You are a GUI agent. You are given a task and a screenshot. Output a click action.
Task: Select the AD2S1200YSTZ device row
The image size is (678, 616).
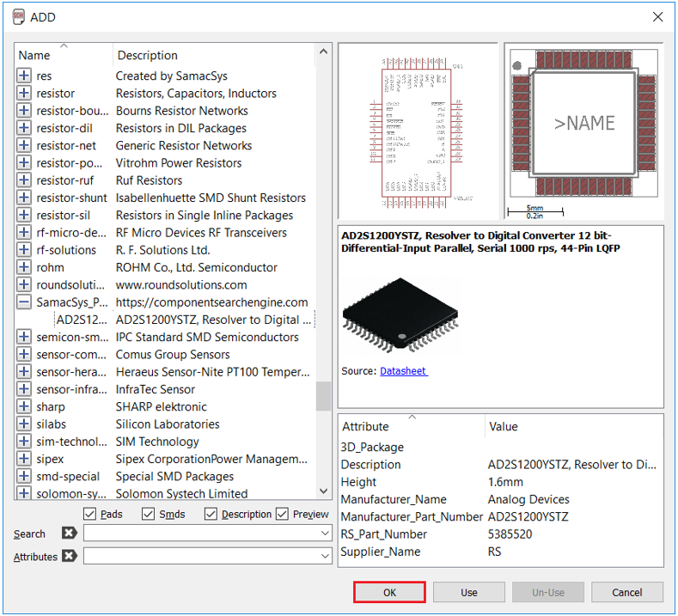[185, 320]
